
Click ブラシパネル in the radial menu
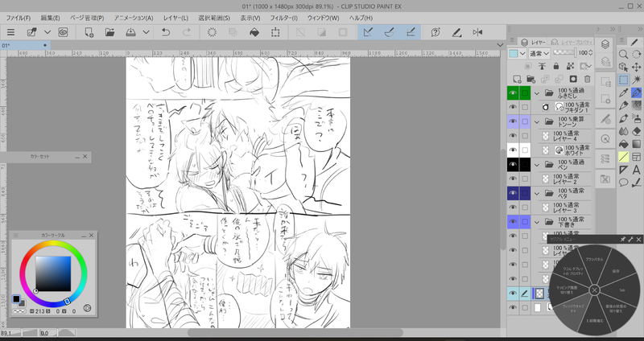pos(594,259)
